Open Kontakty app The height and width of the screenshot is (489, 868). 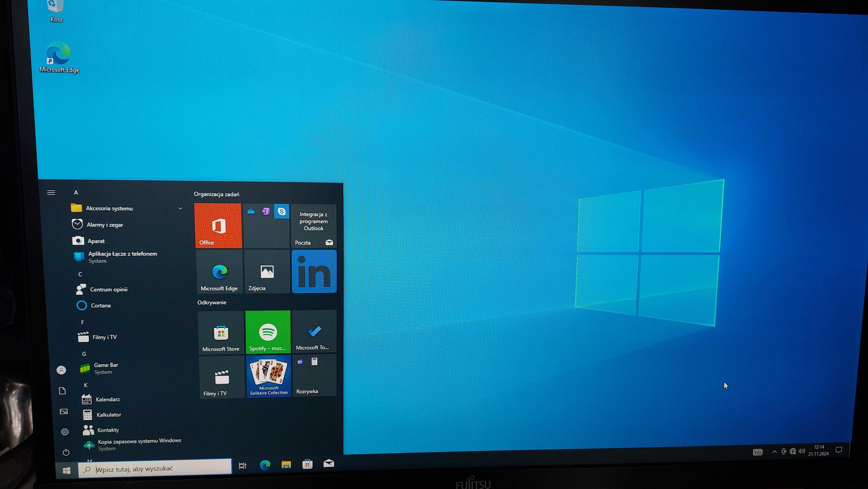[108, 430]
